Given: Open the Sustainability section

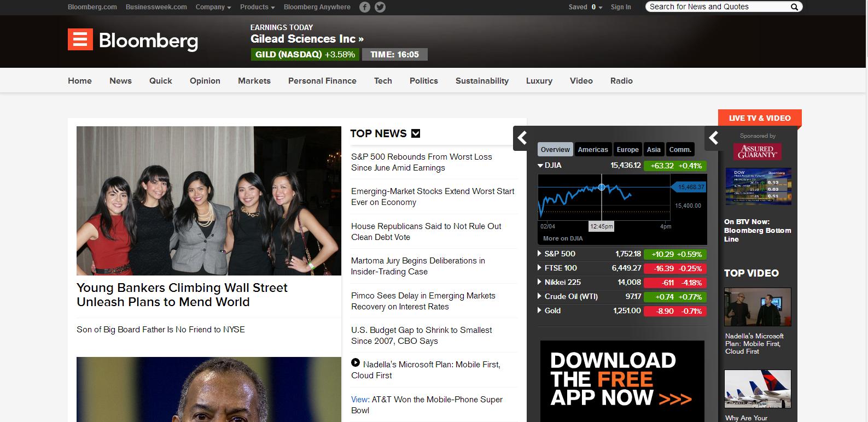Looking at the screenshot, I should point(482,81).
